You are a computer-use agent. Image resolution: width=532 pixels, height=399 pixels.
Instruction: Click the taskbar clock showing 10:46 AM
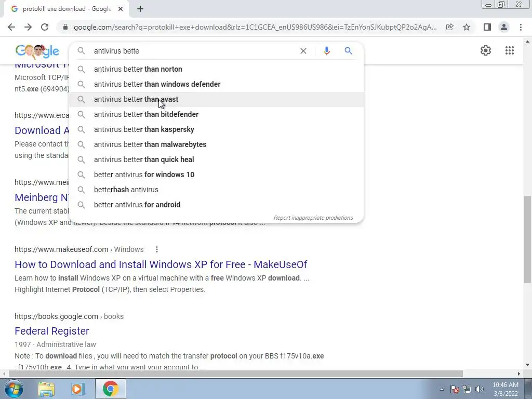[x=506, y=389]
